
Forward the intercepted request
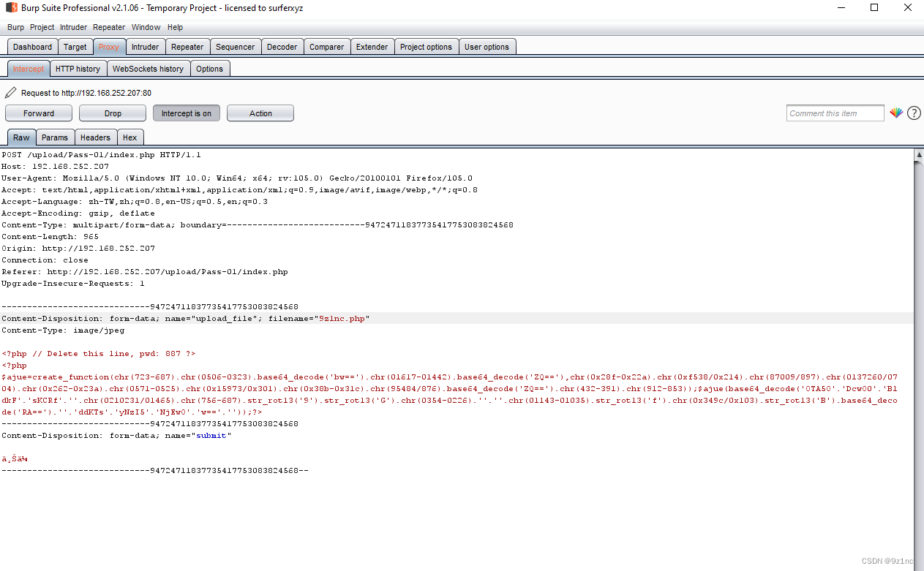(x=39, y=113)
